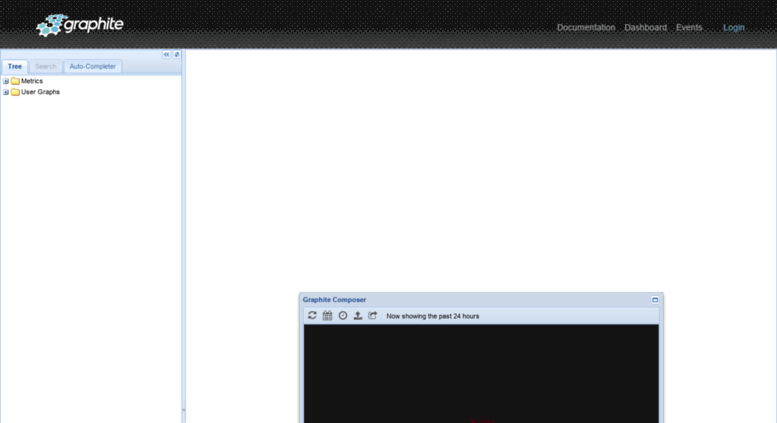Click the panel splitter collapse handle

(183, 410)
